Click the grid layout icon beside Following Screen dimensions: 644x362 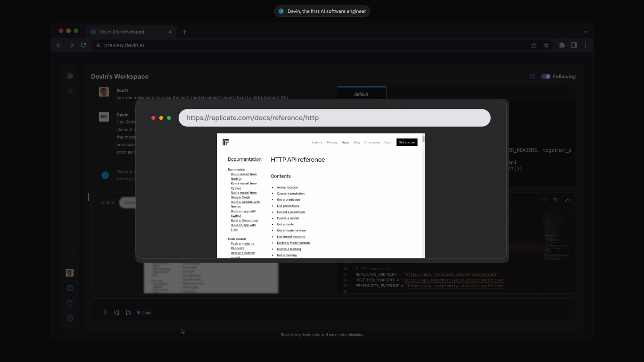coord(532,76)
